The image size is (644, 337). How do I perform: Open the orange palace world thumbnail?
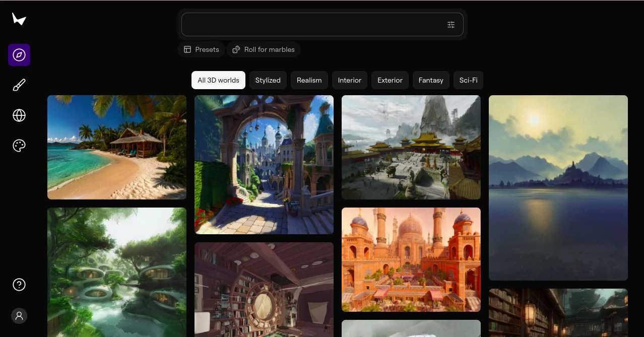pyautogui.click(x=411, y=259)
